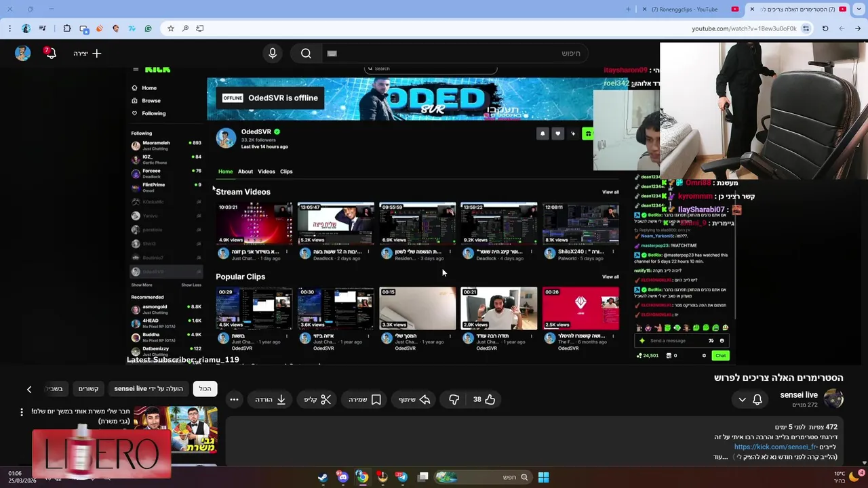Click the left-pointing browser navigation arrow
This screenshot has height=488, width=868.
842,28
